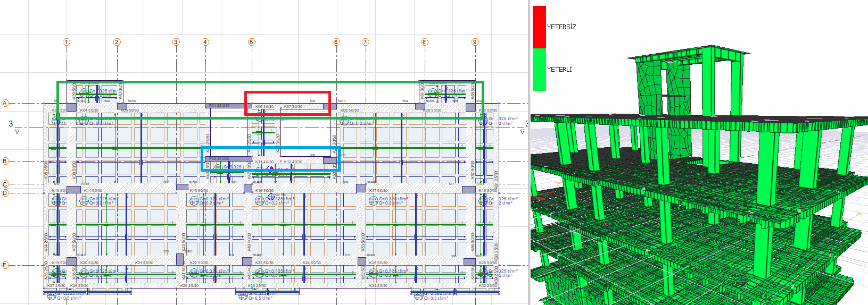This screenshot has width=868, height=305.
Task: Select the YETERLİ legend label
Action: click(559, 70)
